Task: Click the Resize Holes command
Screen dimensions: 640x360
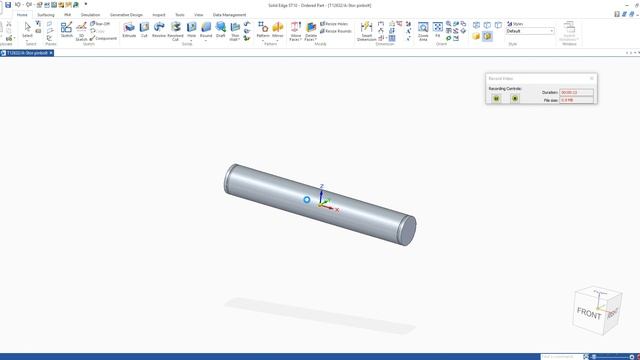Action: pos(334,24)
